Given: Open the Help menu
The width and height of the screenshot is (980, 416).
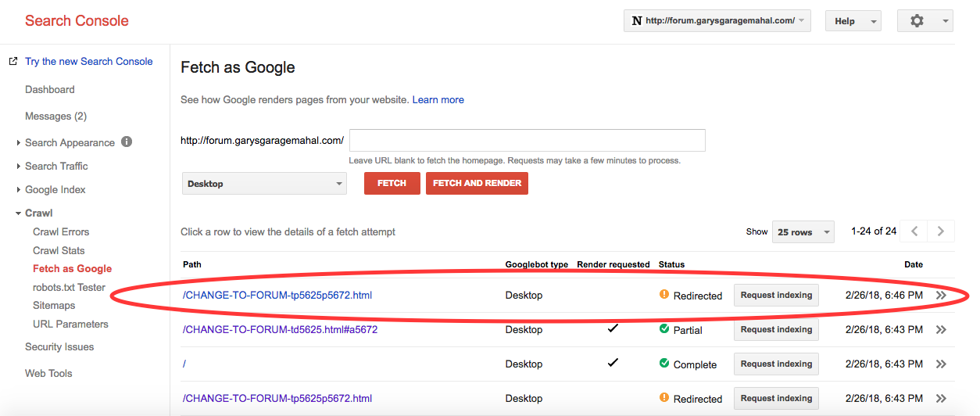Looking at the screenshot, I should point(853,21).
